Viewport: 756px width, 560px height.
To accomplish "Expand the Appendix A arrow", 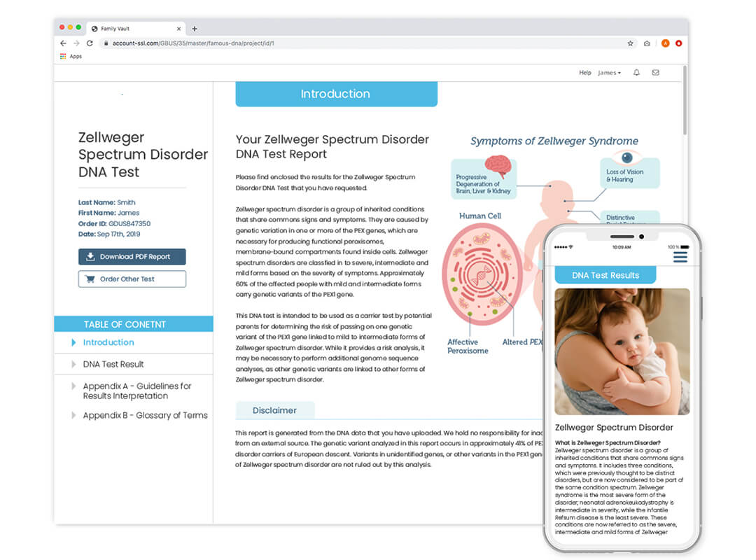I will tap(73, 386).
